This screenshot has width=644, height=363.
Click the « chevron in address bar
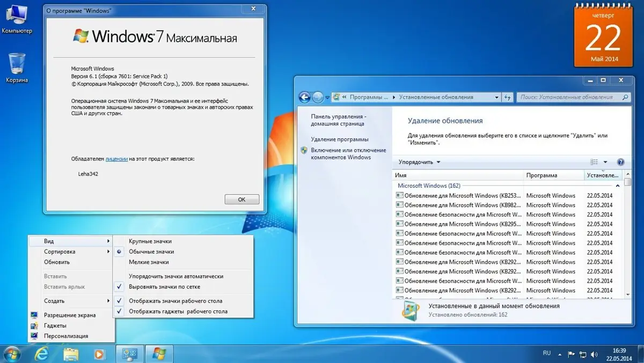(x=345, y=97)
